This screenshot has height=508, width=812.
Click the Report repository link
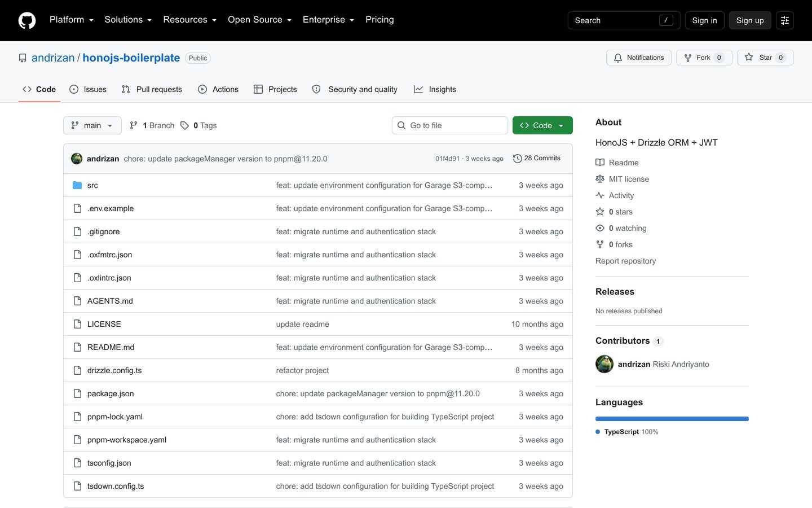[x=625, y=261]
